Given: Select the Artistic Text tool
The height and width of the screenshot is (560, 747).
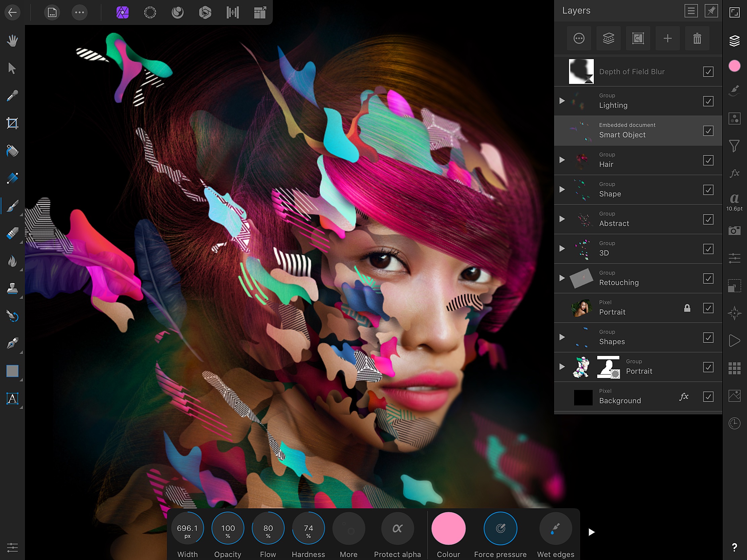Looking at the screenshot, I should pos(12,399).
